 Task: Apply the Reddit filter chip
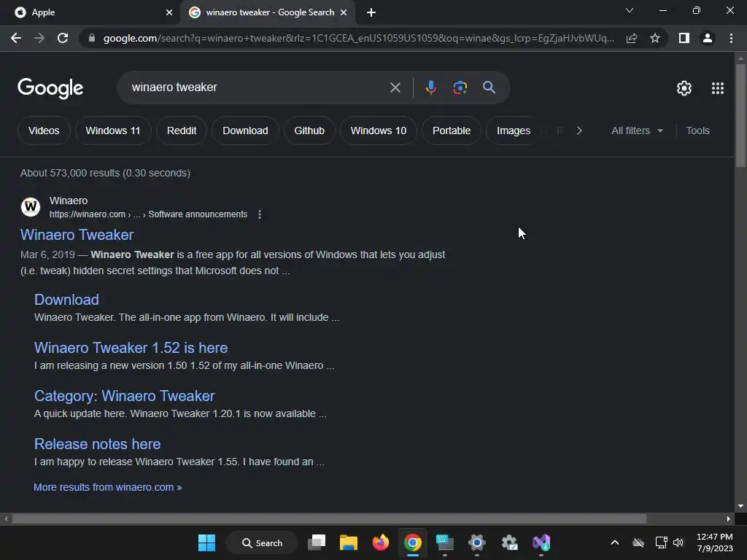[182, 131]
